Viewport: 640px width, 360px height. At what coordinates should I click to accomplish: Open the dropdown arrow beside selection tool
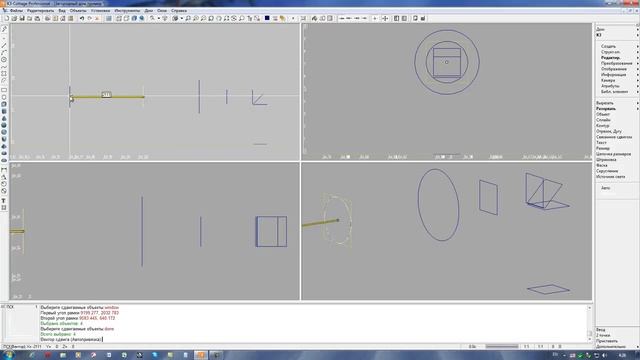pos(158,18)
